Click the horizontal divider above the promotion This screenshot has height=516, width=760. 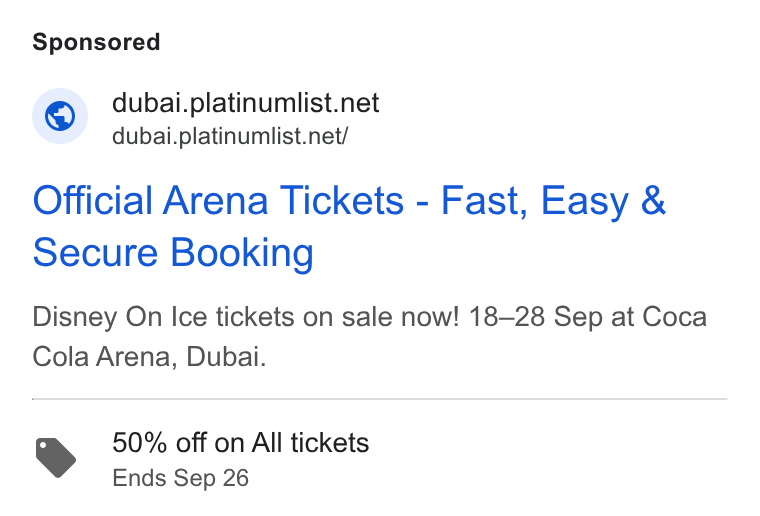pyautogui.click(x=380, y=399)
